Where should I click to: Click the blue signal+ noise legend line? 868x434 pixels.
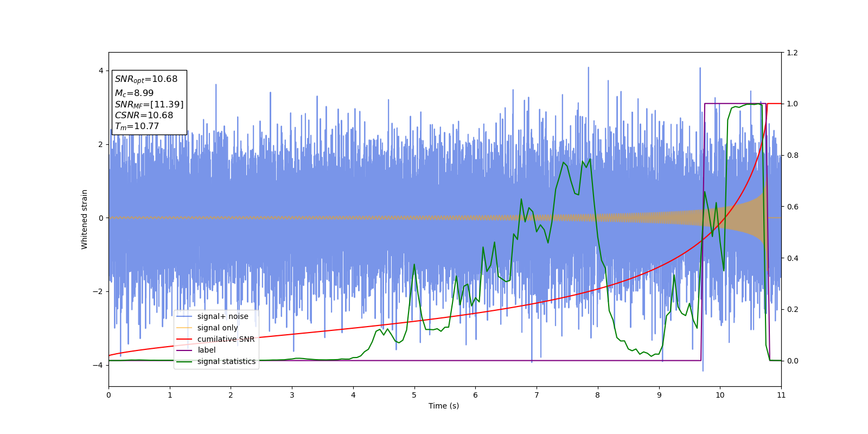tap(184, 316)
